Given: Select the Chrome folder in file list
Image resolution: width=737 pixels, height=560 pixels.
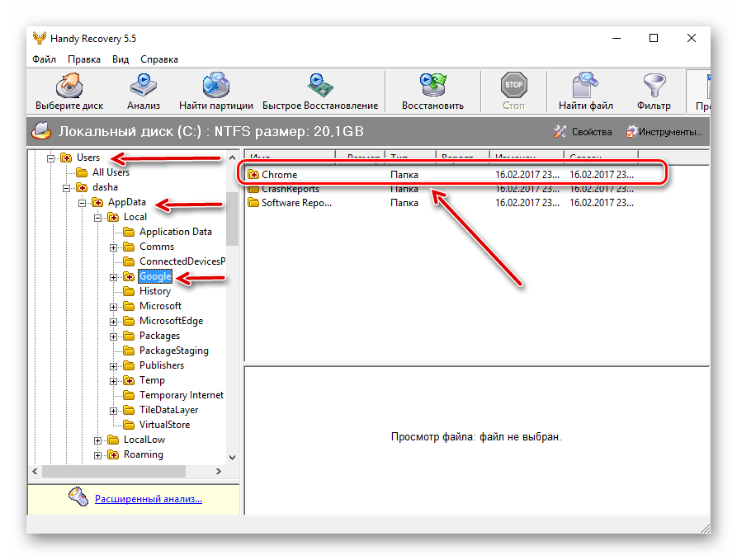Looking at the screenshot, I should [279, 175].
